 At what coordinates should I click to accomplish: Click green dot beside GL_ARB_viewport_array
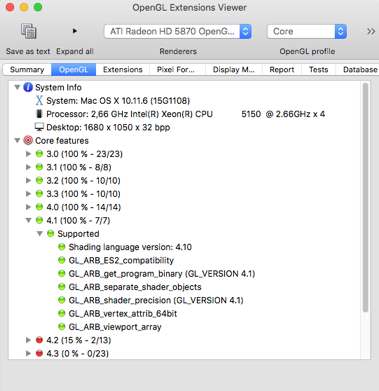61,327
